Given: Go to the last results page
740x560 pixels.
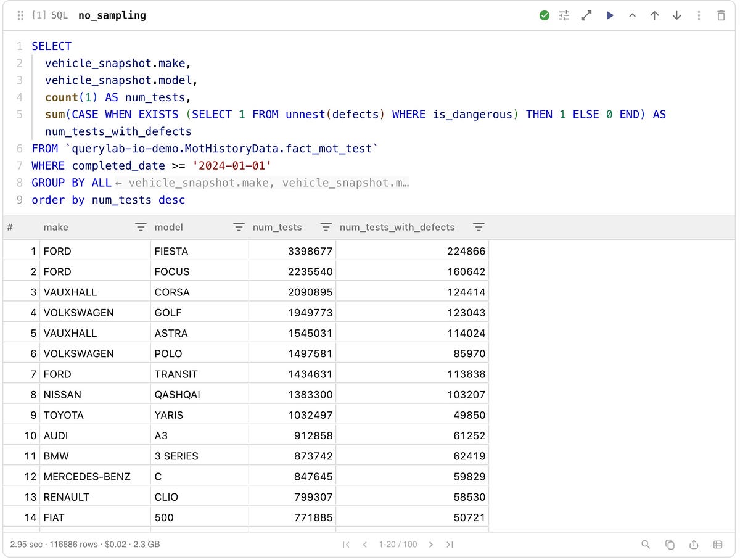Looking at the screenshot, I should pyautogui.click(x=450, y=545).
